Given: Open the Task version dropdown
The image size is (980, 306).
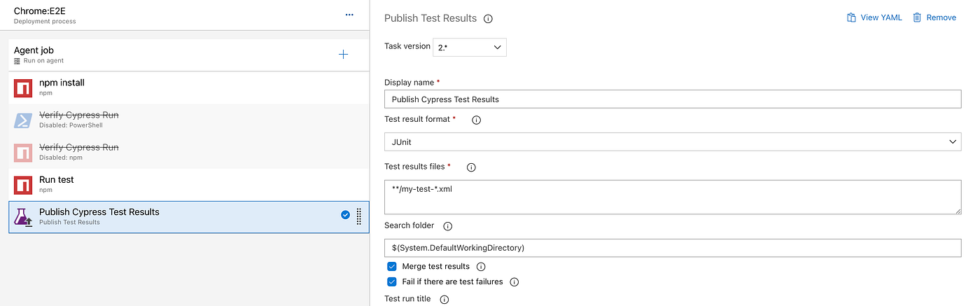Looking at the screenshot, I should pyautogui.click(x=470, y=47).
